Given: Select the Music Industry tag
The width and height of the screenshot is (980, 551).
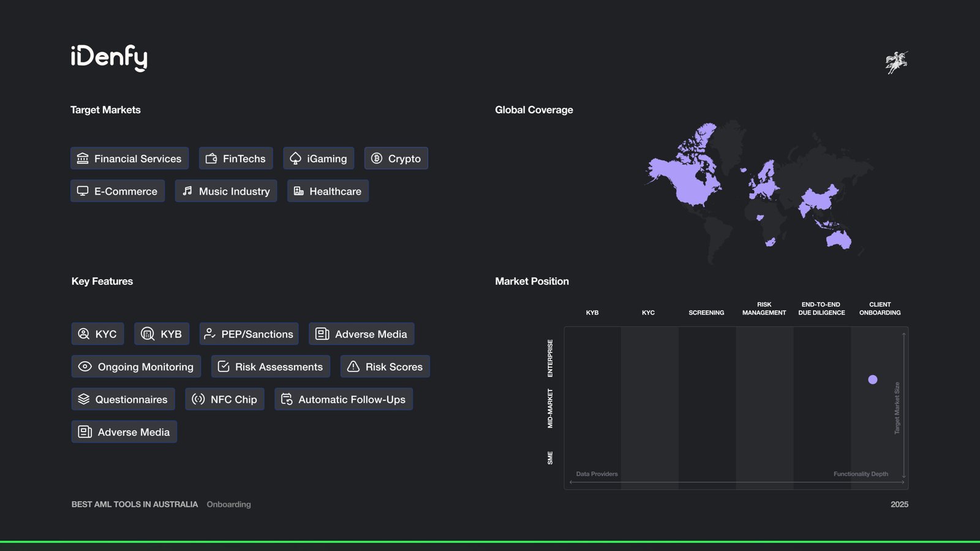Looking at the screenshot, I should 226,191.
